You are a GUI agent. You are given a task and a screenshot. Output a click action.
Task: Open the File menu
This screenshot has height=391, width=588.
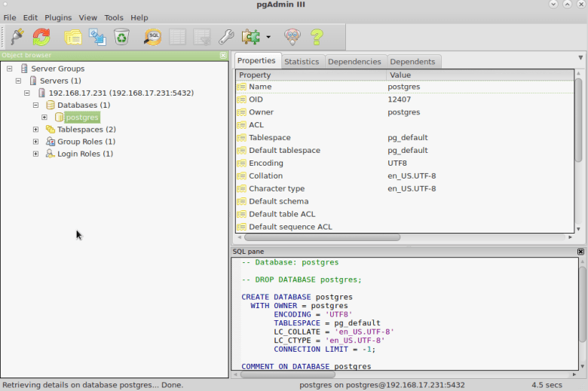[10, 17]
